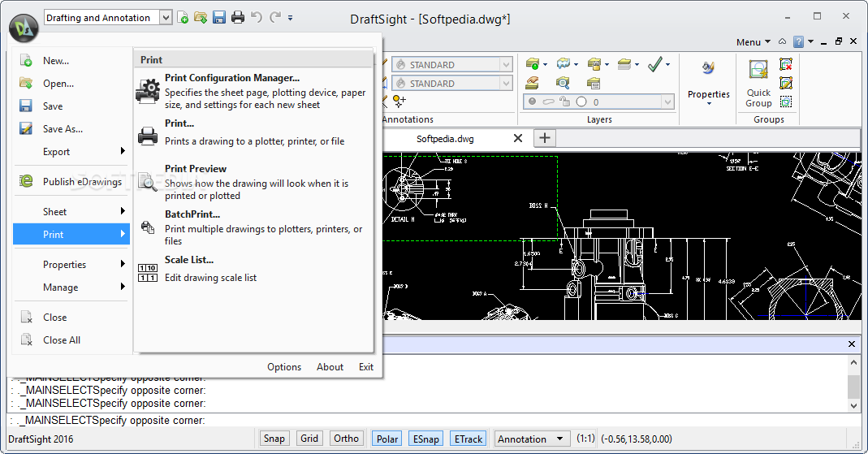Expand the Properties panel dropdown arrow

[709, 104]
